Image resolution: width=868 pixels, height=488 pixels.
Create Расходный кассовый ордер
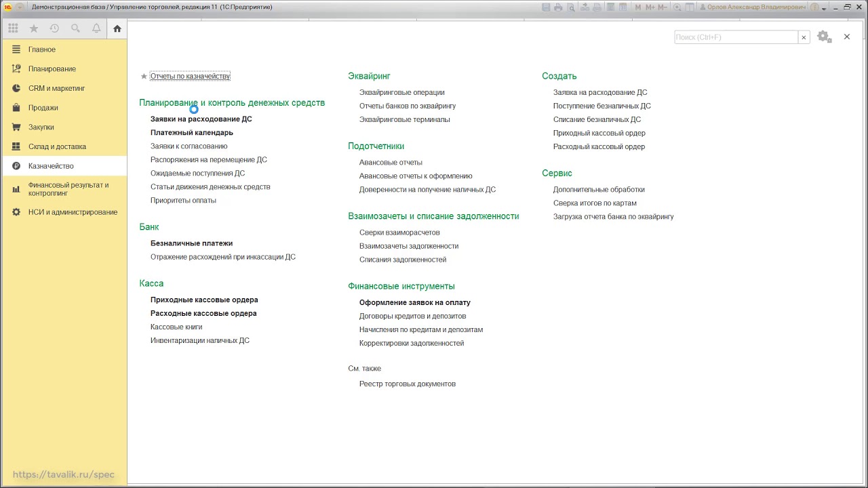(599, 146)
